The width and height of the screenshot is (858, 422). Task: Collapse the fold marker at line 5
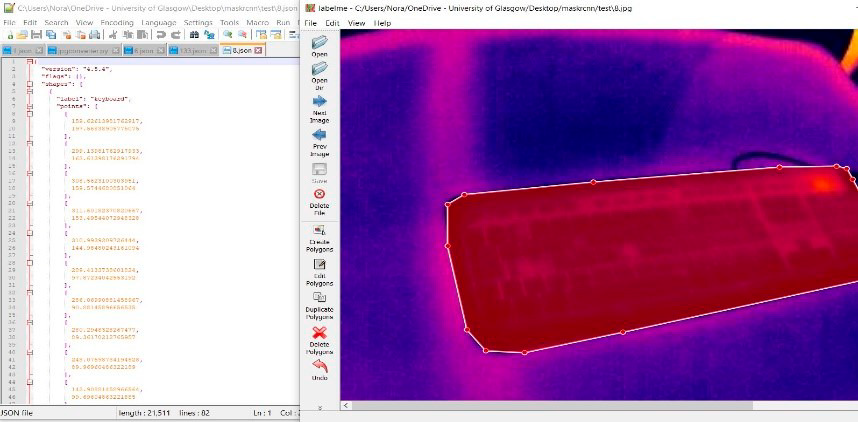[30, 91]
